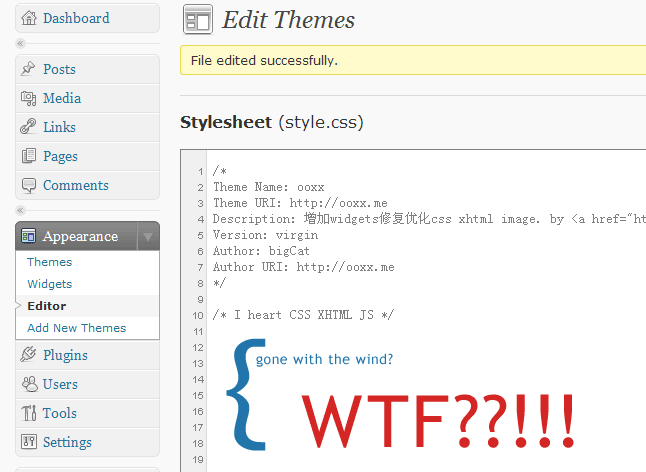Click the Links chain icon
Viewport: 646px width, 472px height.
pyautogui.click(x=28, y=127)
